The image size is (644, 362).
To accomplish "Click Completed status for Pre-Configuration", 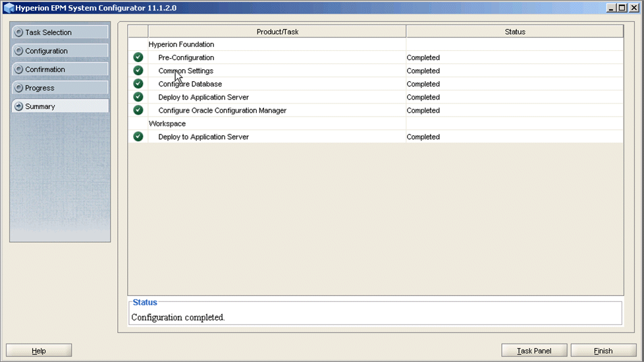I will click(423, 57).
